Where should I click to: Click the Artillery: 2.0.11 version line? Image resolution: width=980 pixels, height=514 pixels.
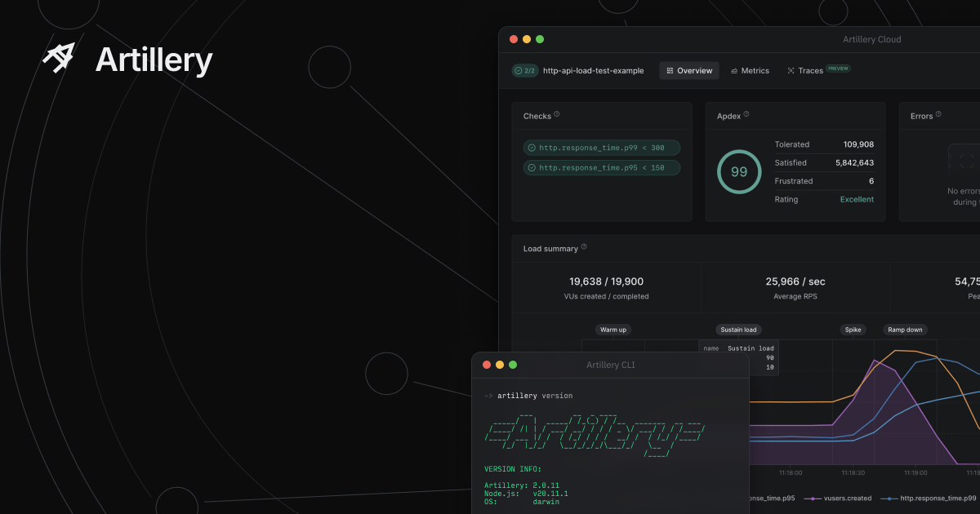click(x=521, y=485)
